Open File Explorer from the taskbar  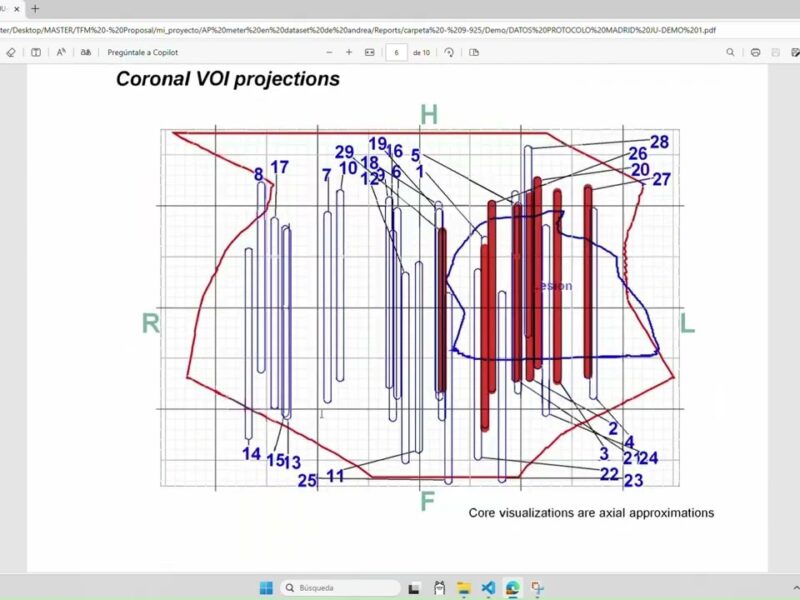464,588
